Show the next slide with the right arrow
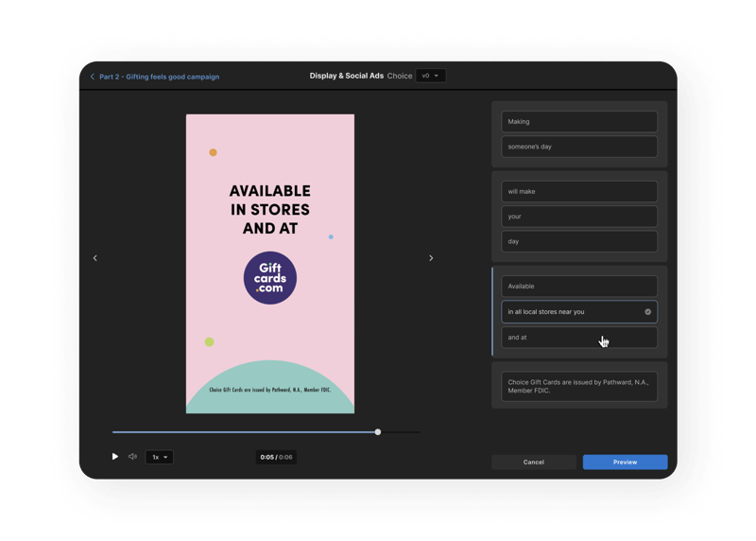The height and width of the screenshot is (541, 756). [x=431, y=258]
